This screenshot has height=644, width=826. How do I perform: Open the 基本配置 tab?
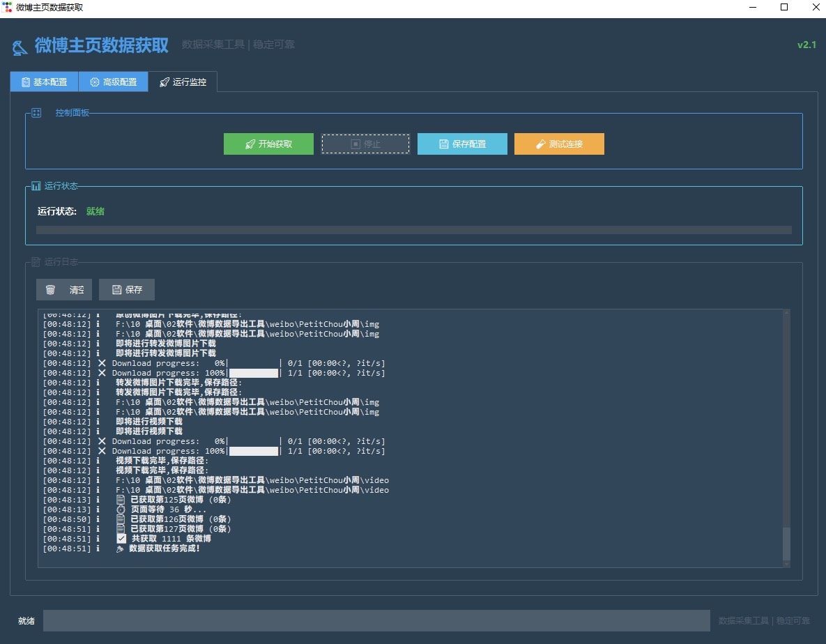44,82
